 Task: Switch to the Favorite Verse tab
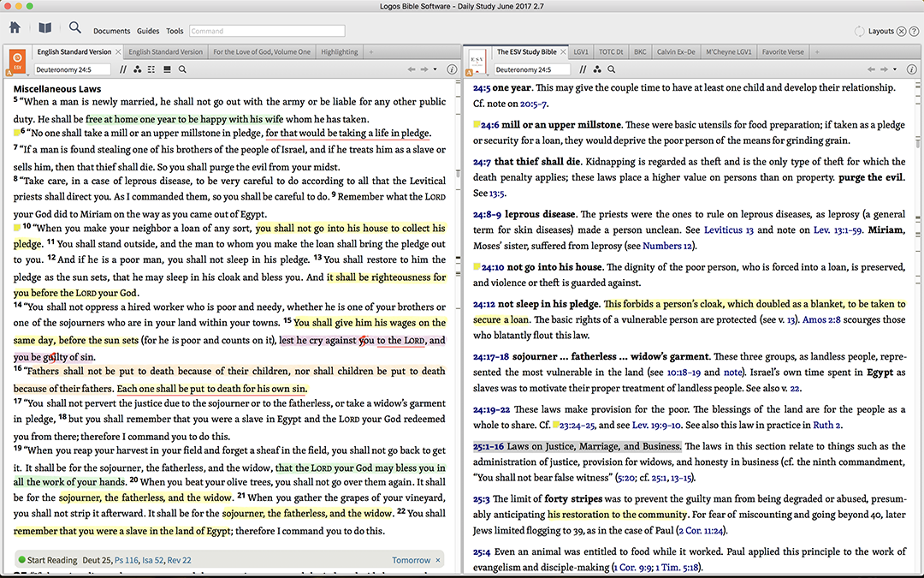[783, 52]
